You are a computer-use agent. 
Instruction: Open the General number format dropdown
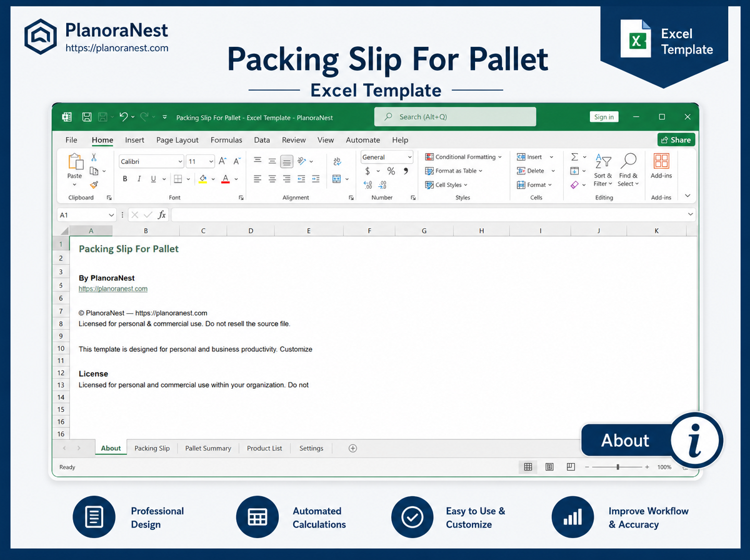tap(409, 157)
